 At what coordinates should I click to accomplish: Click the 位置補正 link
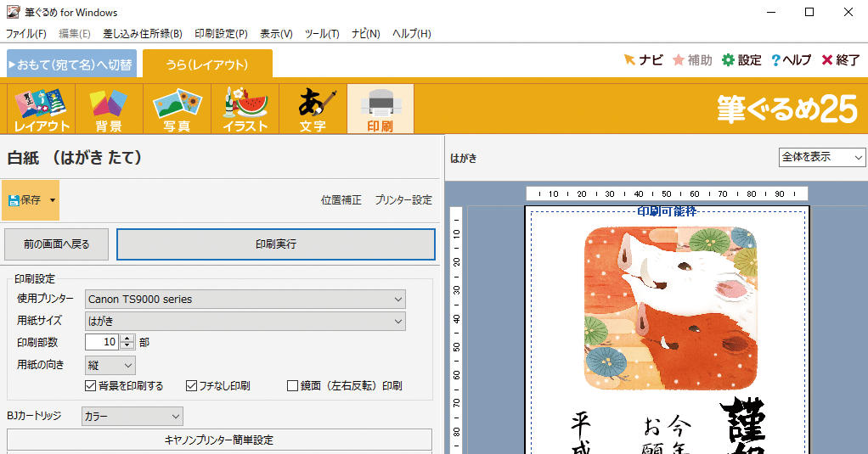pos(341,200)
